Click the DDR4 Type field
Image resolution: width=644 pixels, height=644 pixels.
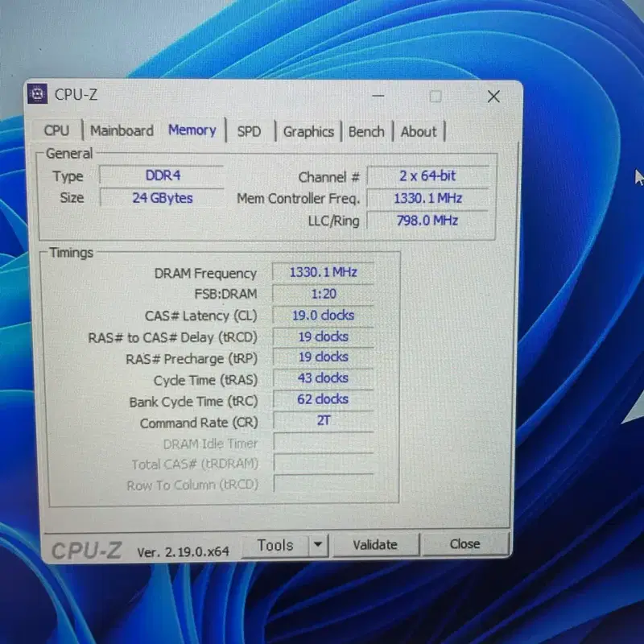pyautogui.click(x=162, y=175)
